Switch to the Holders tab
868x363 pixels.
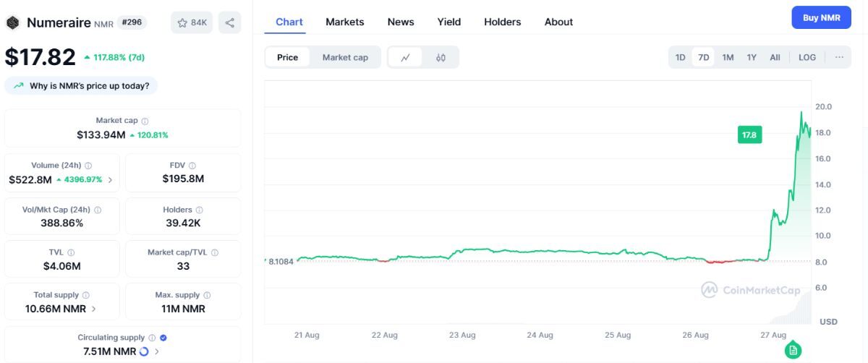(502, 22)
